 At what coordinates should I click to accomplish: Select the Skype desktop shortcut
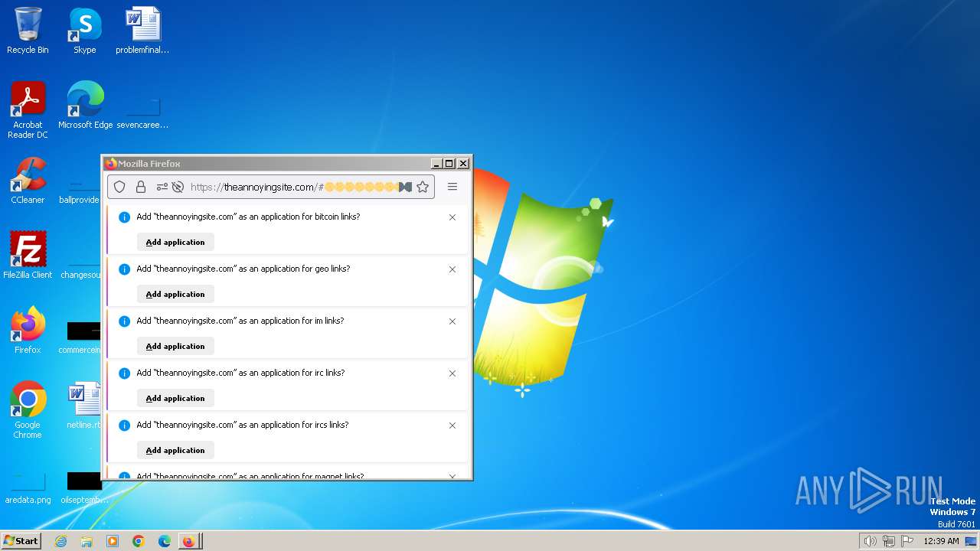pos(85,31)
